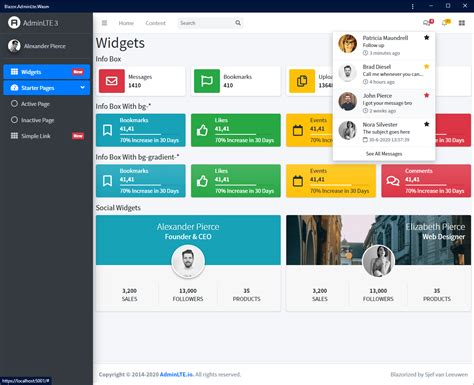Viewport: 474px width, 385px height.
Task: Click the red Messages envelope icon
Action: point(112,81)
